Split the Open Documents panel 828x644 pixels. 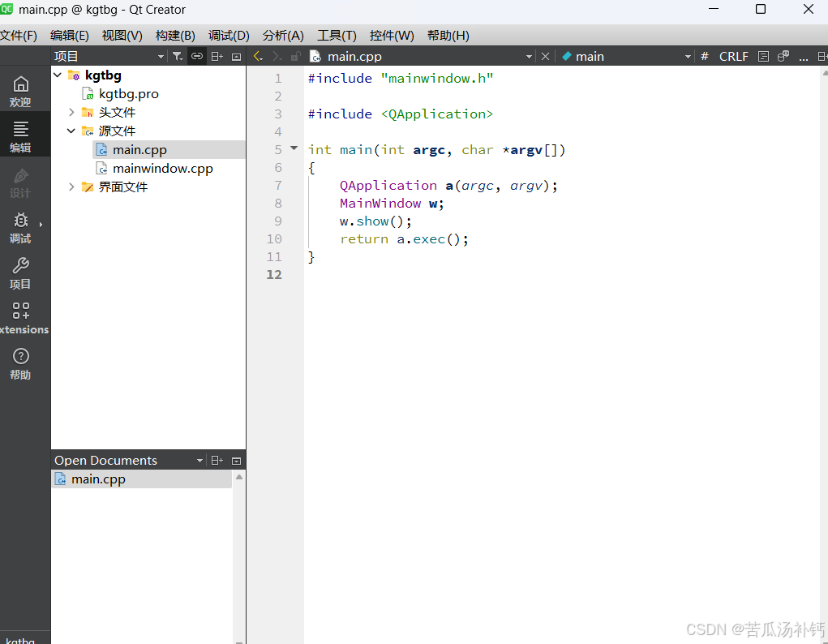click(217, 460)
